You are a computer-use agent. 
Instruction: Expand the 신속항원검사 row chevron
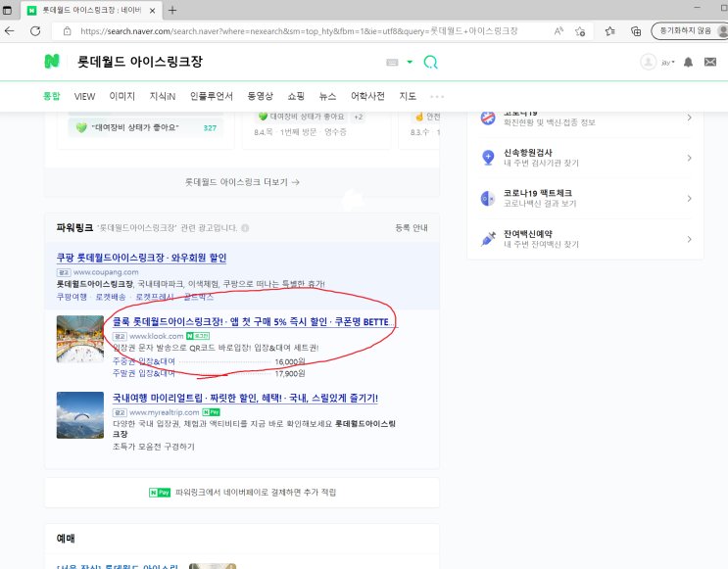(x=690, y=158)
